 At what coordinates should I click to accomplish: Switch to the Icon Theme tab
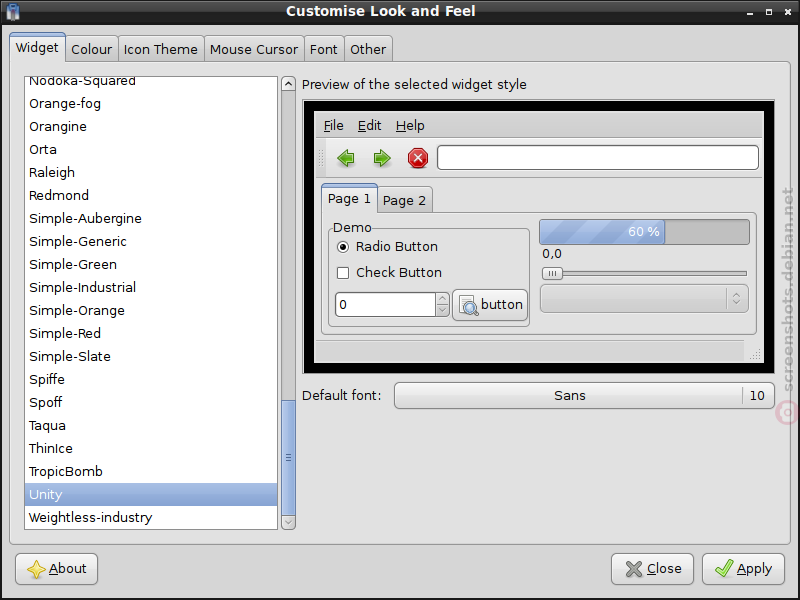[161, 49]
